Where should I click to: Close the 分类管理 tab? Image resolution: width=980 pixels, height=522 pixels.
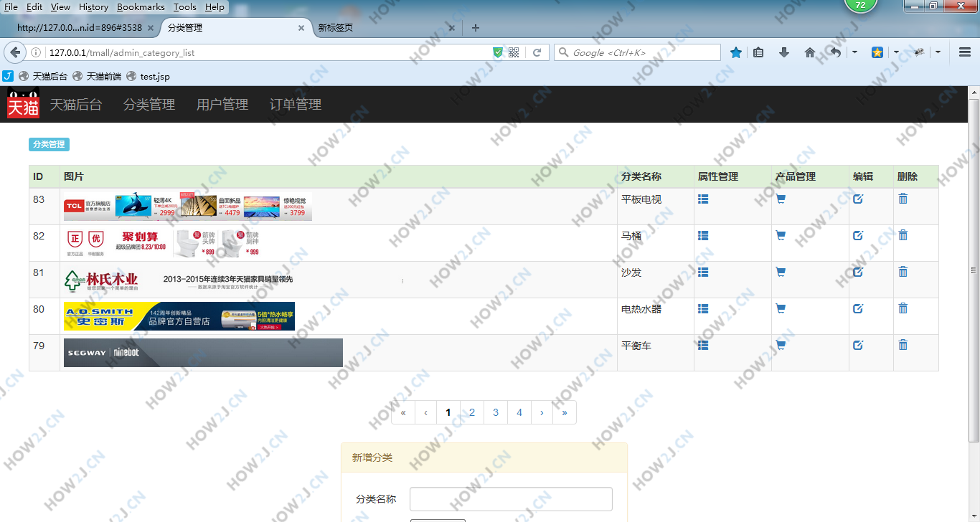(301, 28)
